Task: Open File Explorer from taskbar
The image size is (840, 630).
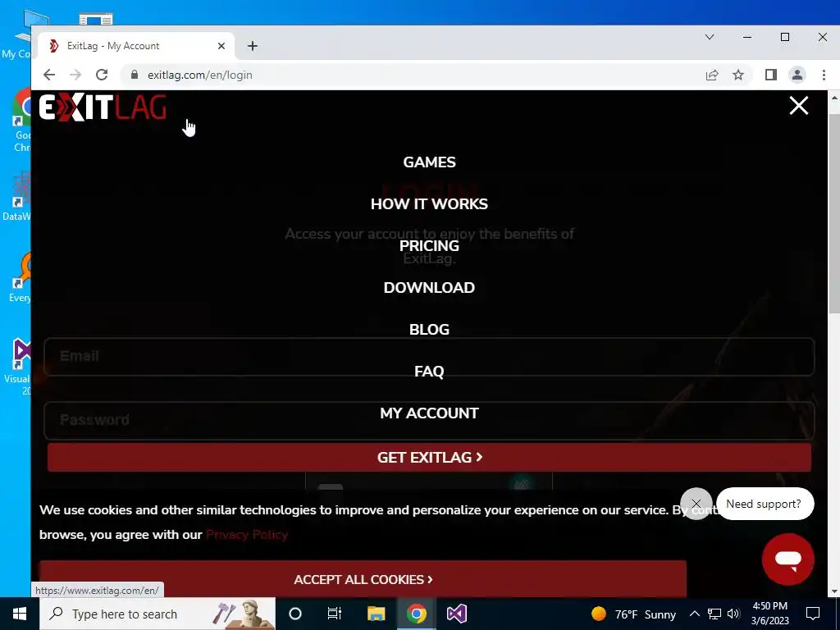Action: 376,614
